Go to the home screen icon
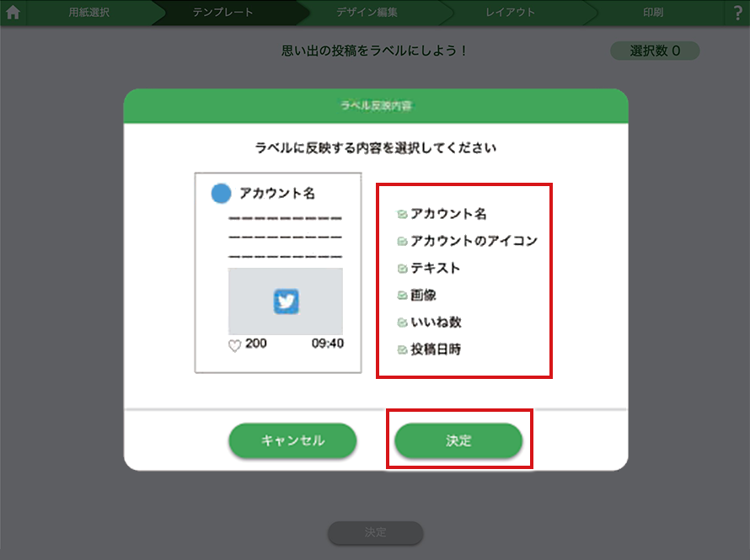The width and height of the screenshot is (750, 560). [x=13, y=12]
